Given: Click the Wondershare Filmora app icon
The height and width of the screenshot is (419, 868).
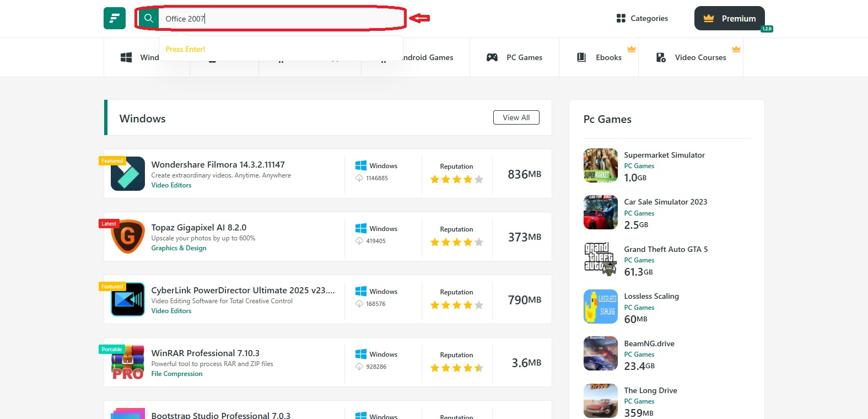Looking at the screenshot, I should [x=128, y=174].
